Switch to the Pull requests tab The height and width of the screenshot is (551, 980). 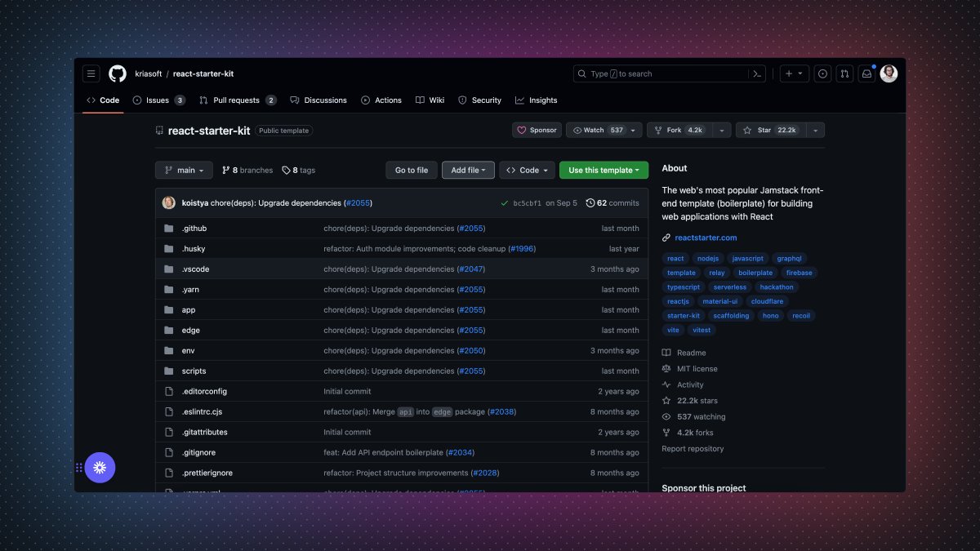[238, 100]
